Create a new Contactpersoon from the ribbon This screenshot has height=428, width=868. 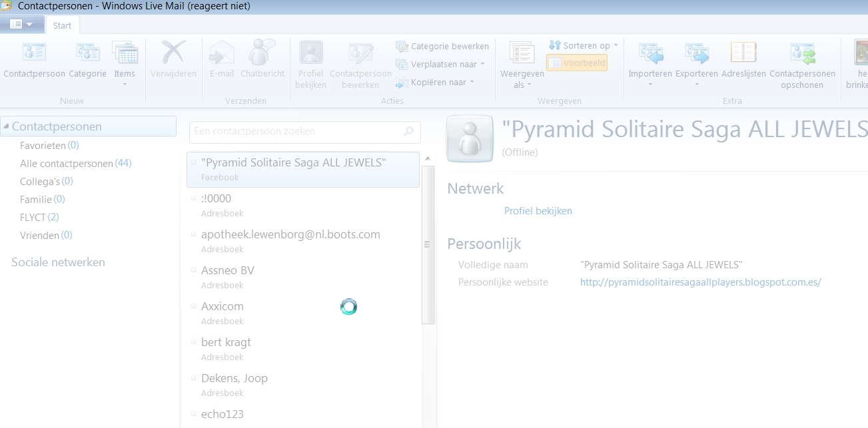point(34,61)
